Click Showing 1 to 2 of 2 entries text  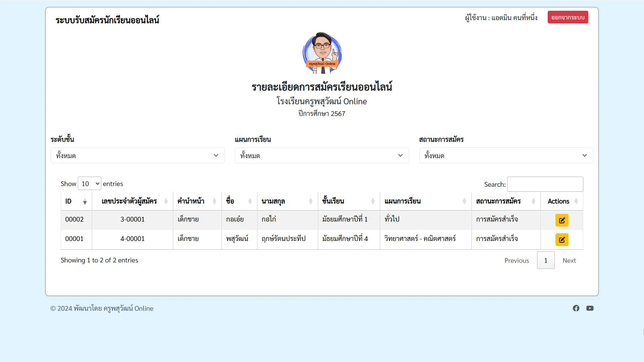pyautogui.click(x=99, y=260)
